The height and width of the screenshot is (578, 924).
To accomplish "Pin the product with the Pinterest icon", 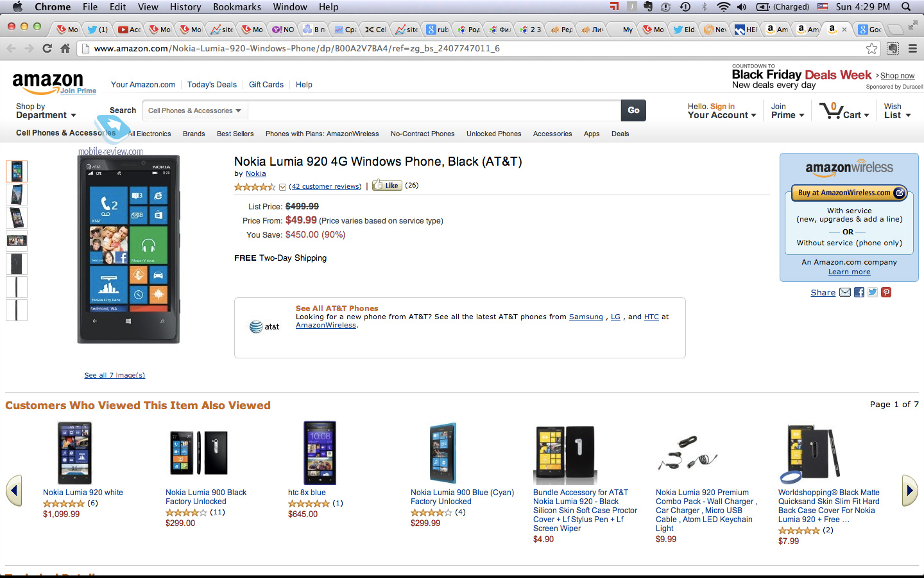I will 886,292.
